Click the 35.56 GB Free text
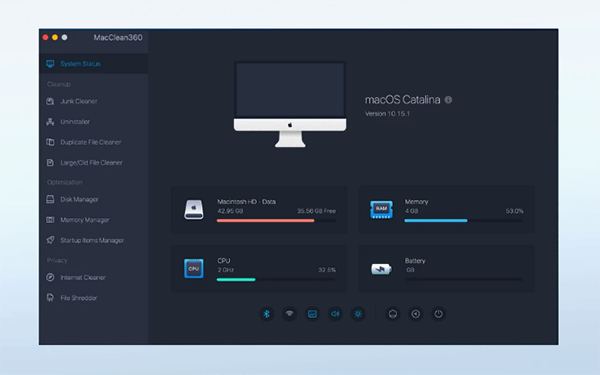The image size is (600, 375). click(x=316, y=211)
